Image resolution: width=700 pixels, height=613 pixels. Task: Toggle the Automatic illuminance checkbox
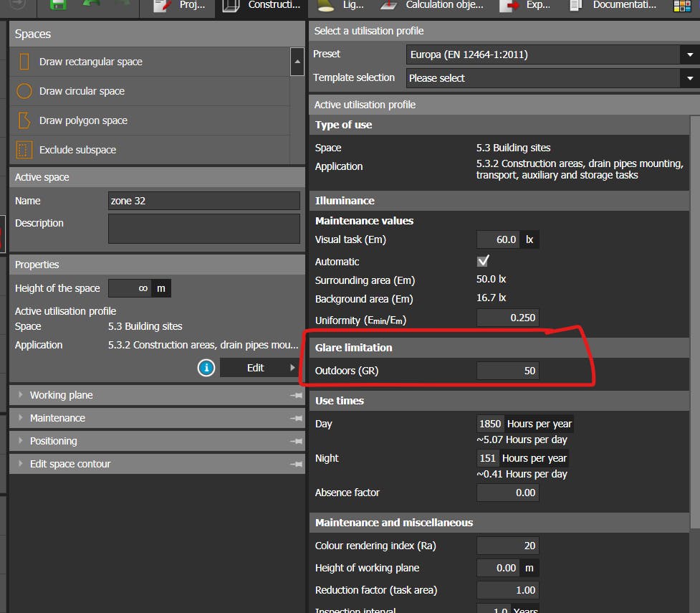pos(483,260)
